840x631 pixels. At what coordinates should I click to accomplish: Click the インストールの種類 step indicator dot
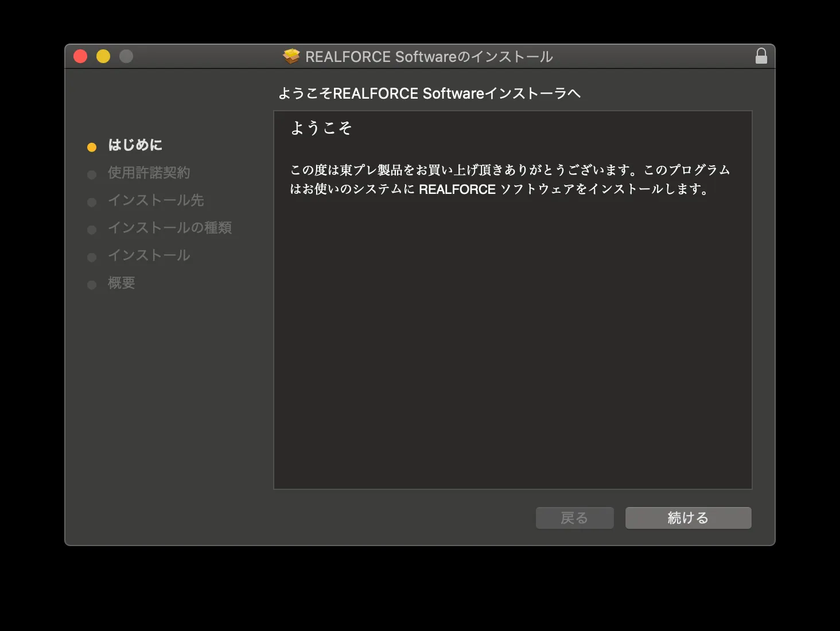tap(92, 229)
